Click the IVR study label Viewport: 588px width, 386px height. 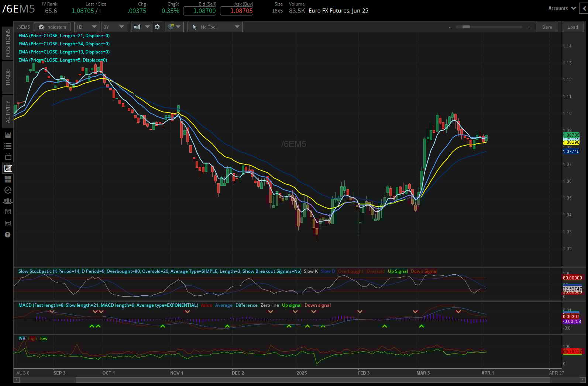point(22,338)
